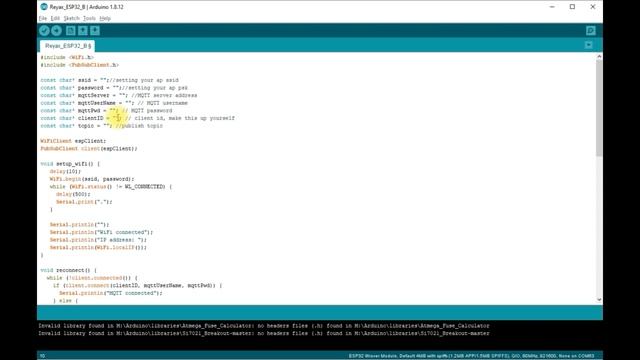Open the Tools menu
This screenshot has height=360, width=640.
pos(89,18)
